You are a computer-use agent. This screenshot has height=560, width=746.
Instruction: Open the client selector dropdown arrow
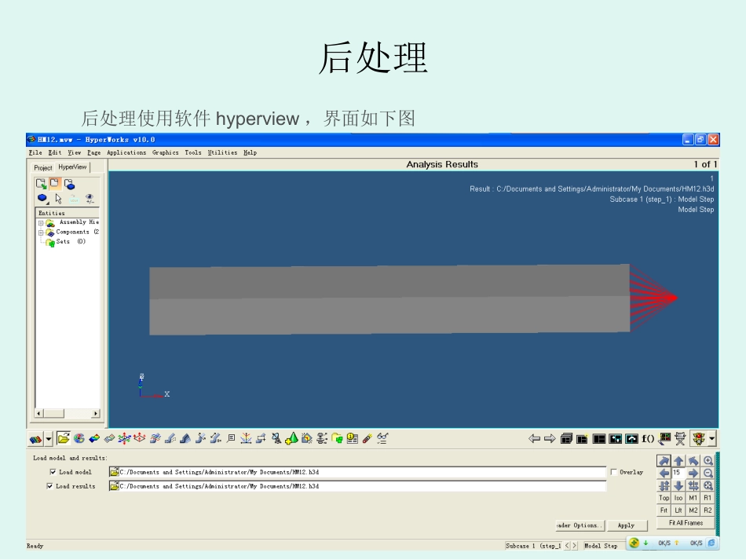pyautogui.click(x=49, y=439)
